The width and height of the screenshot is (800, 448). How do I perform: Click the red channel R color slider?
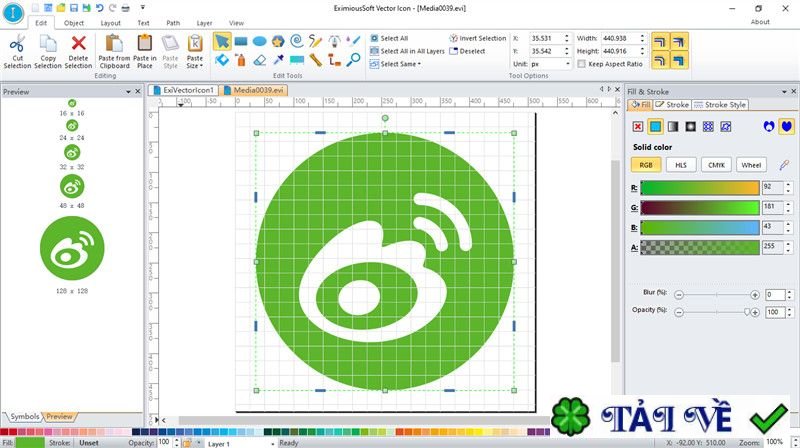[699, 187]
